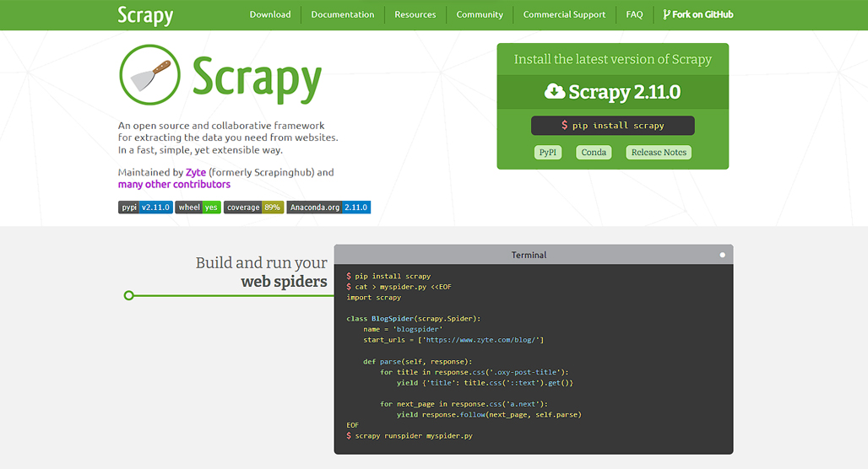Click the yield {'title': ...} code line
The height and width of the screenshot is (469, 868).
pyautogui.click(x=485, y=383)
